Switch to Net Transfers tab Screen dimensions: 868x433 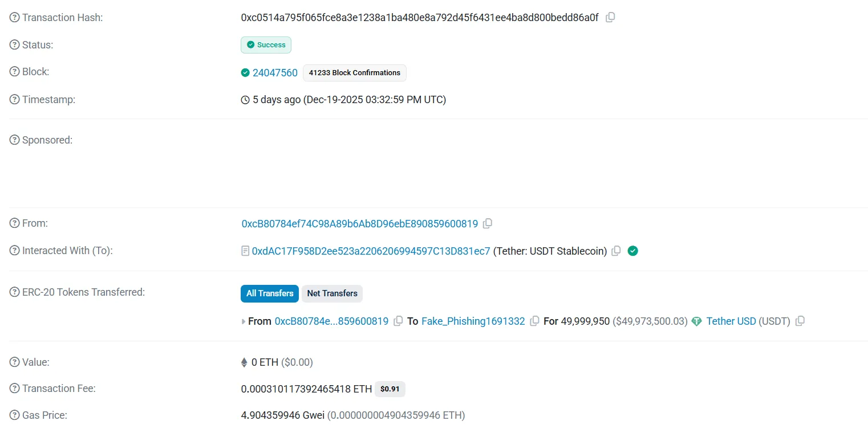click(332, 293)
